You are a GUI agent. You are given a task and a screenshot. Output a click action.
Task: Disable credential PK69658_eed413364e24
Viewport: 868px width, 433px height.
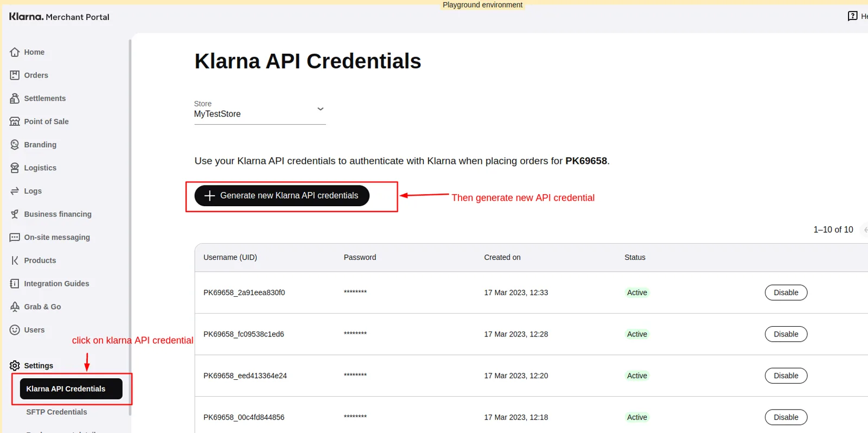[786, 375]
